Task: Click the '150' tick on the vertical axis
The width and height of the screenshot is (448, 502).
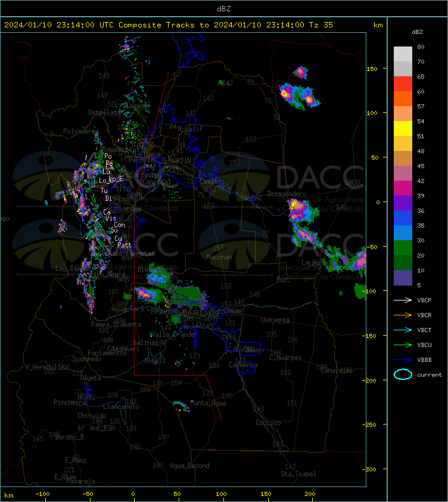Action: coord(372,69)
